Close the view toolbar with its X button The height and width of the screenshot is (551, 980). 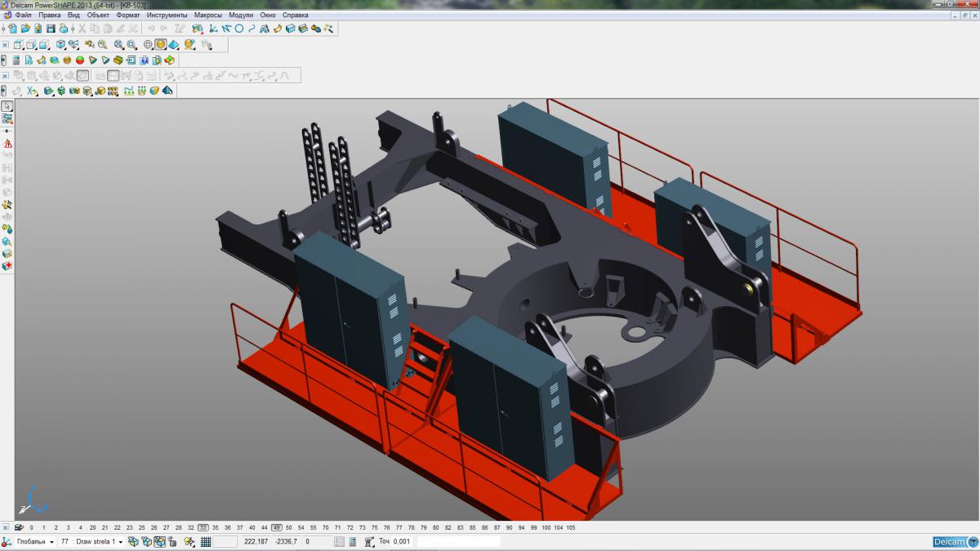pos(5,45)
